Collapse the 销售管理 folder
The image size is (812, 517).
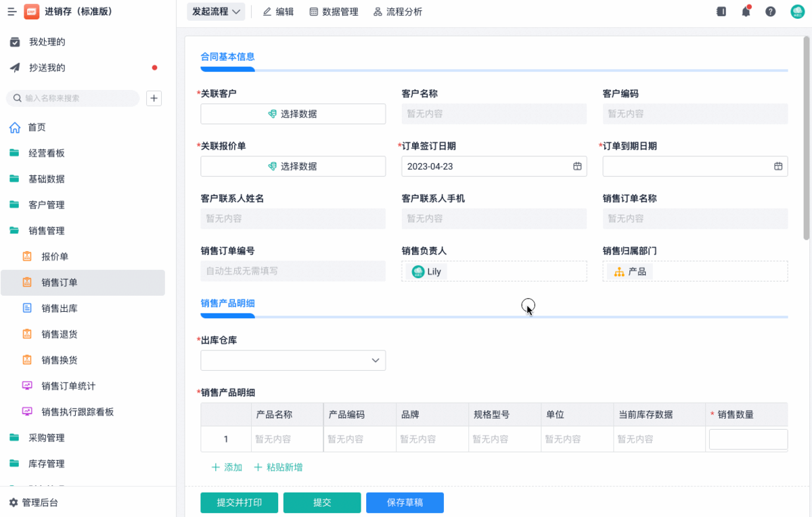pos(46,231)
